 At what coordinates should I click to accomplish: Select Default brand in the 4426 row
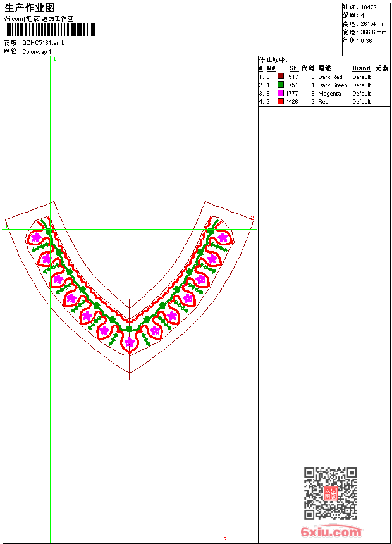click(x=362, y=102)
